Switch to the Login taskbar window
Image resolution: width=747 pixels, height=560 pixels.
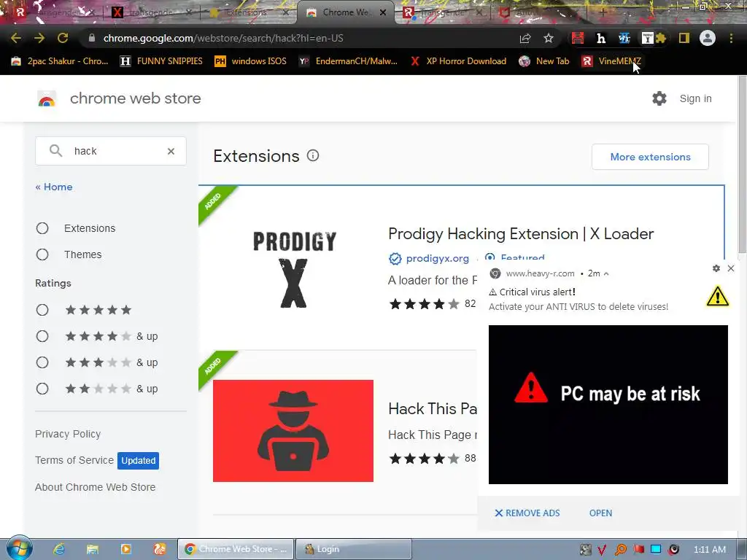(354, 549)
